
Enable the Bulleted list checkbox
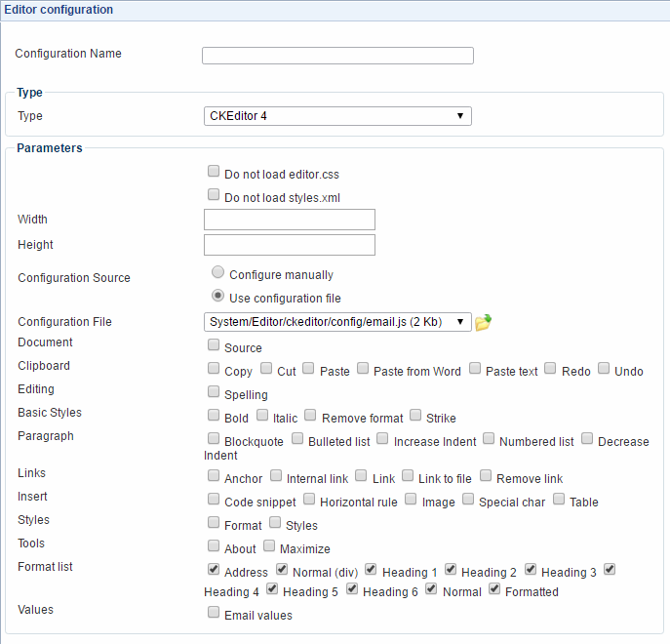click(x=297, y=439)
